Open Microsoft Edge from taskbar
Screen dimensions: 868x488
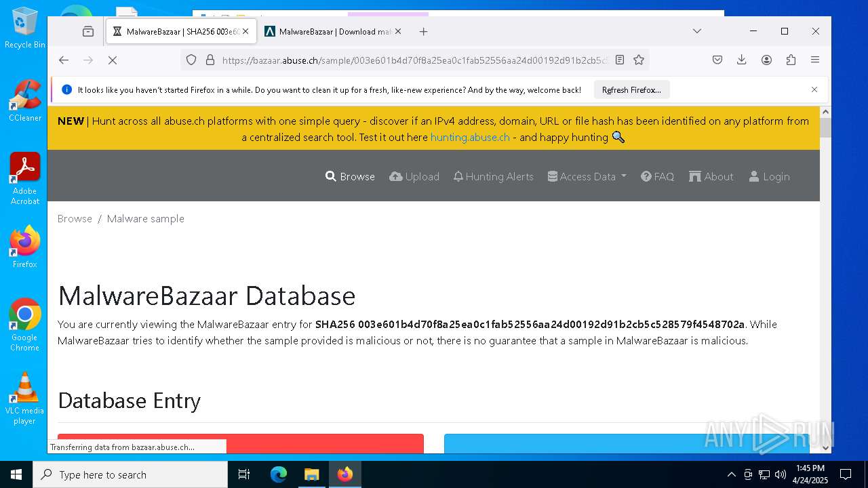tap(279, 474)
